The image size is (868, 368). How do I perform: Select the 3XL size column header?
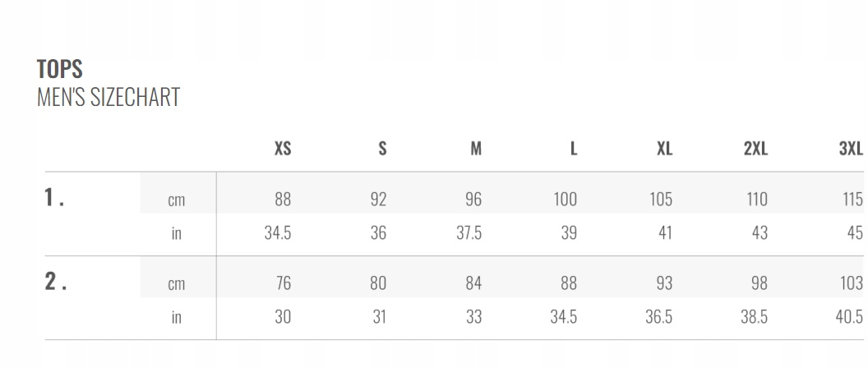(851, 149)
